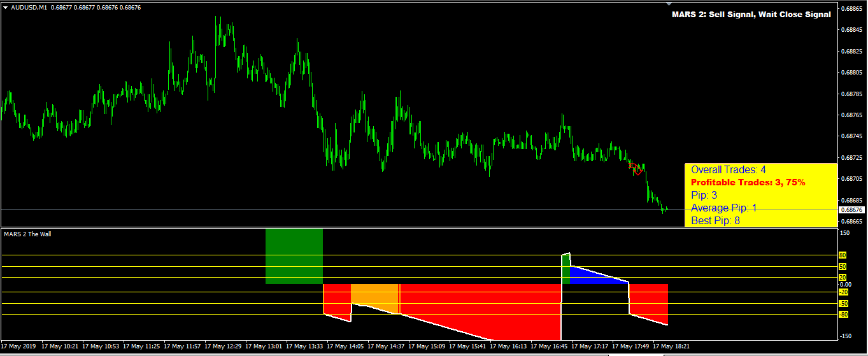Click the 0.68665 price scale label

coord(852,222)
